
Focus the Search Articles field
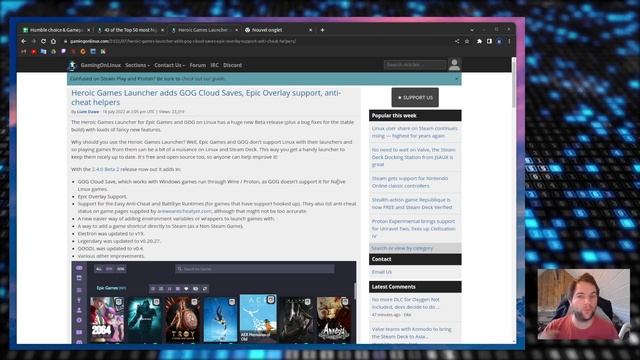(415, 64)
